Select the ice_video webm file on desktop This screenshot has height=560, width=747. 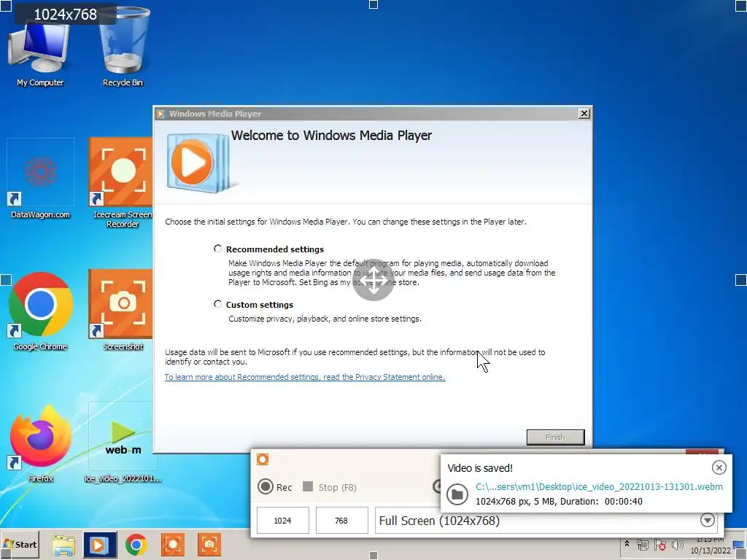[x=123, y=443]
